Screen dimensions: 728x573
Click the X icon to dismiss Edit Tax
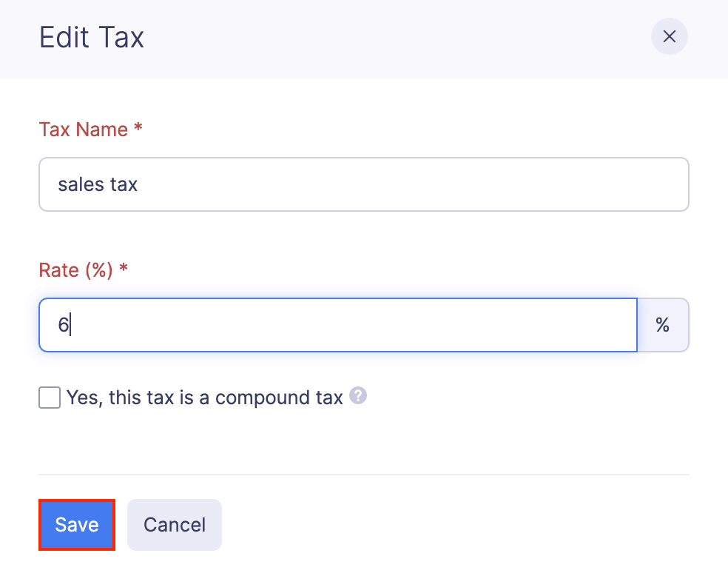click(669, 36)
